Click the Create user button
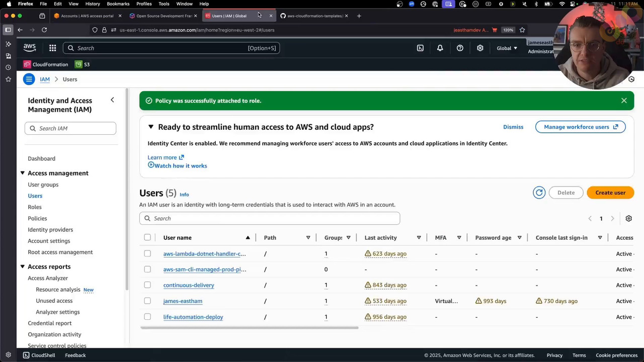This screenshot has width=644, height=362. 610,193
